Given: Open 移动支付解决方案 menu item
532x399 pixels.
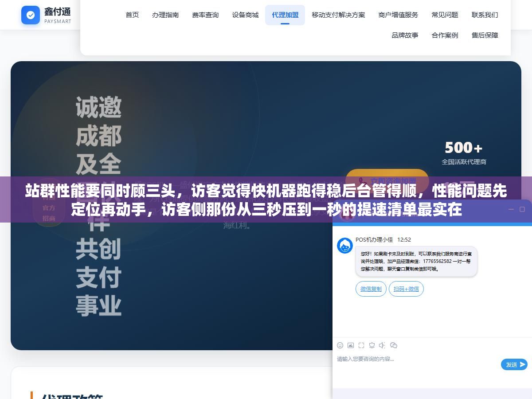Looking at the screenshot, I should pyautogui.click(x=338, y=15).
